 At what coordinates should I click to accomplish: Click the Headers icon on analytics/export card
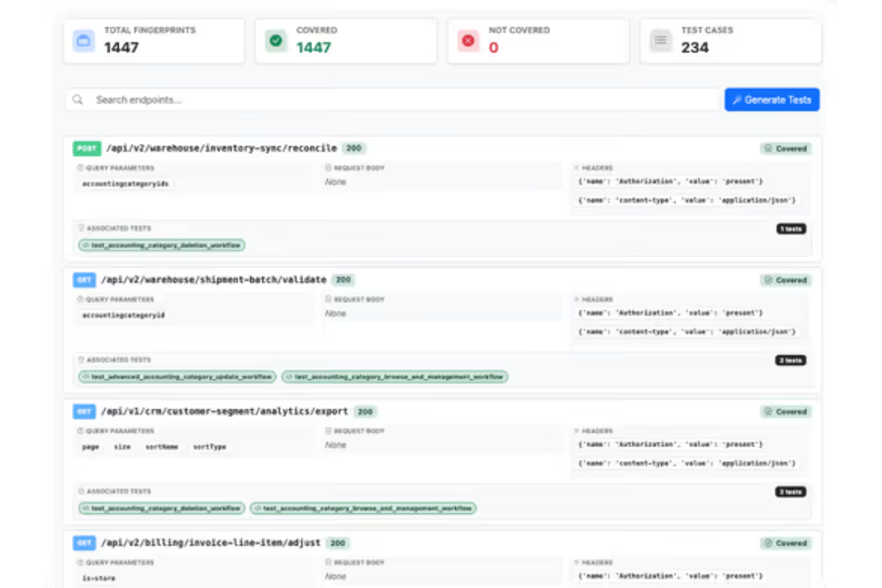pyautogui.click(x=576, y=431)
